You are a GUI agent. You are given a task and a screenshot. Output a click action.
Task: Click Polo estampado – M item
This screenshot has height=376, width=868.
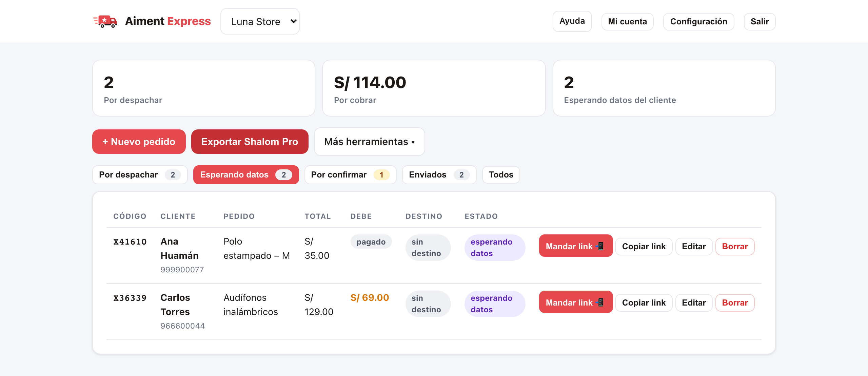click(257, 248)
